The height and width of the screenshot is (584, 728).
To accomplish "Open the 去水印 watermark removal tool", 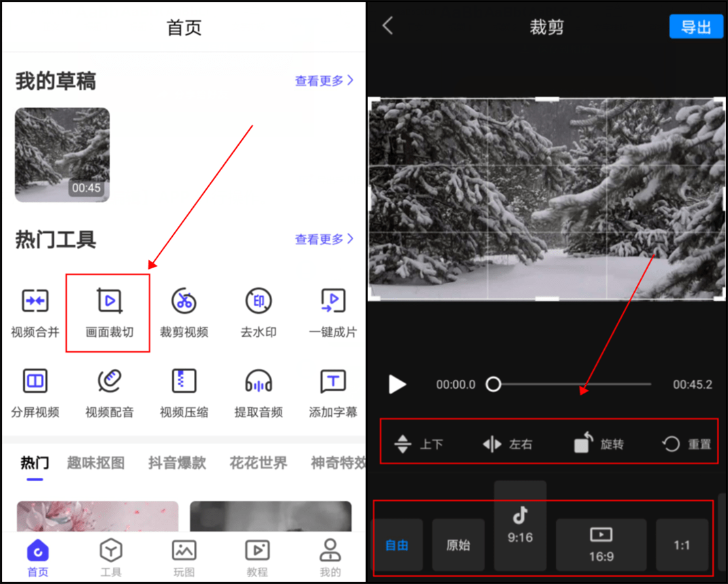I will coord(259,313).
